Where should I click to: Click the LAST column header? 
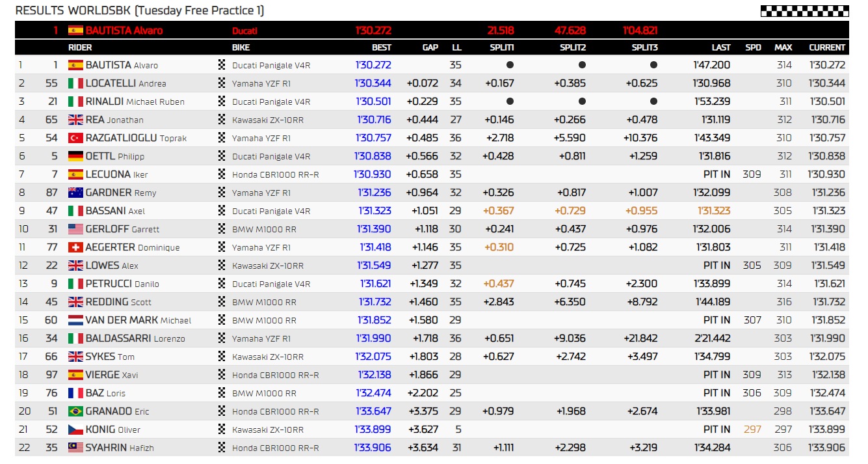721,48
